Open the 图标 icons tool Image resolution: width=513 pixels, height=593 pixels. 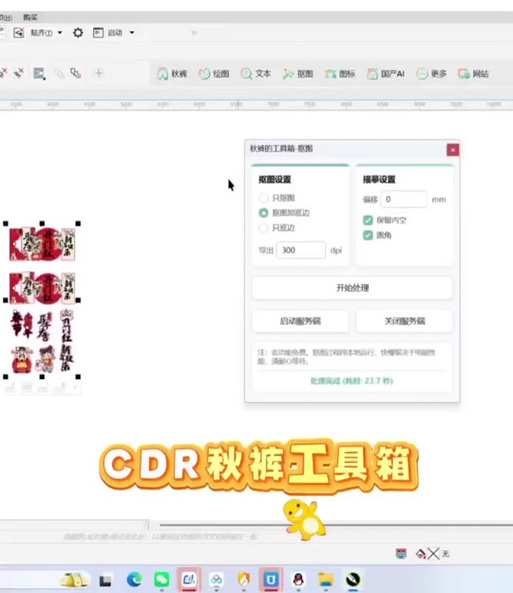point(340,74)
